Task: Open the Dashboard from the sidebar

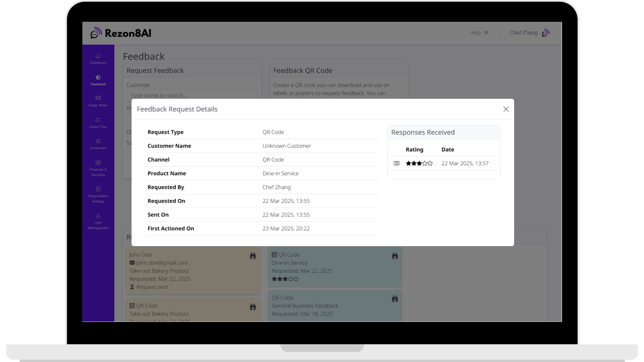Action: 98,58
